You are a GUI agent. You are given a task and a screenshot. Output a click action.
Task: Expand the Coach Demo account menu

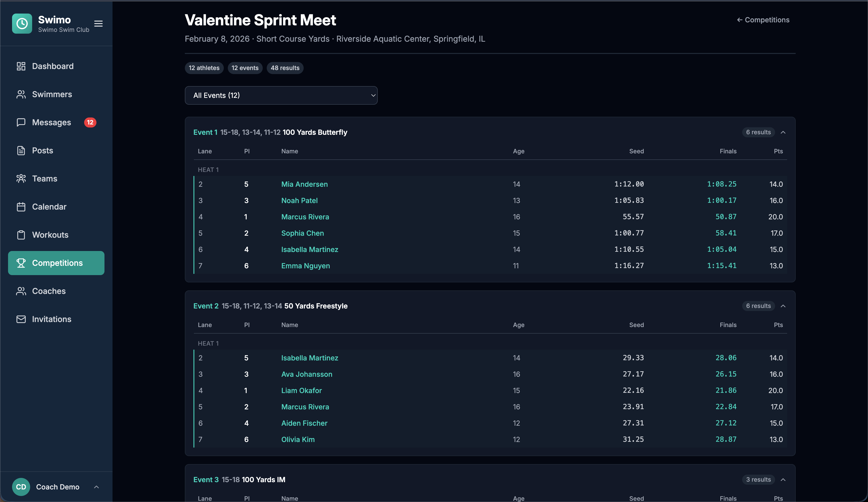(x=96, y=487)
